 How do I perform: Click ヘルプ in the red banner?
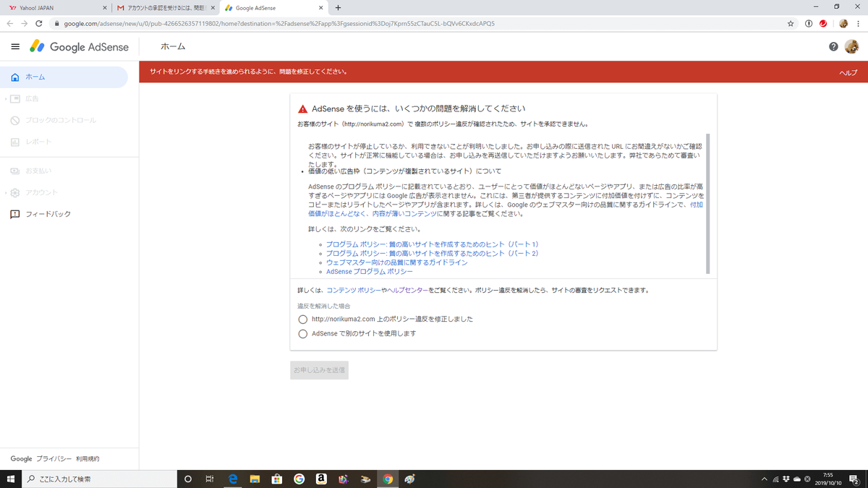(848, 73)
